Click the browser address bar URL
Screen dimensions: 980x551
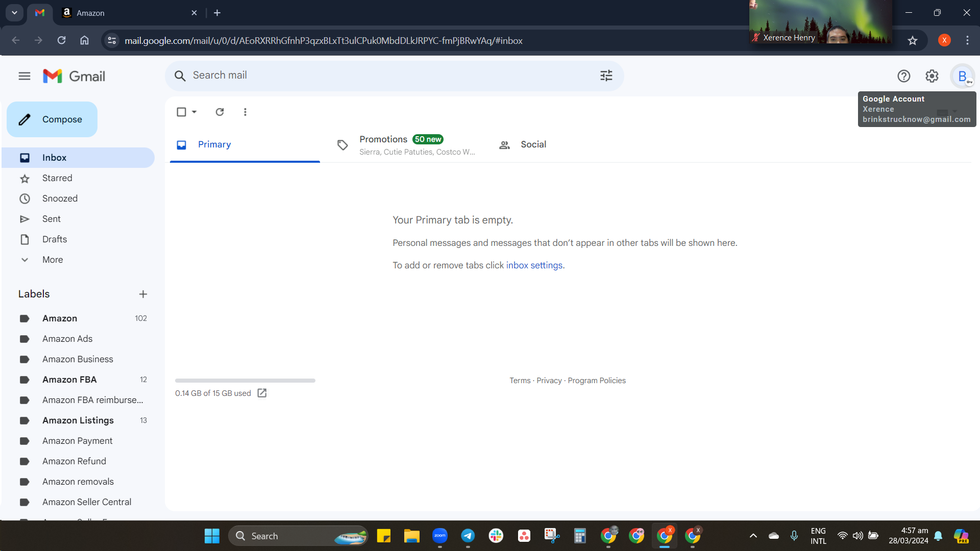[324, 41]
